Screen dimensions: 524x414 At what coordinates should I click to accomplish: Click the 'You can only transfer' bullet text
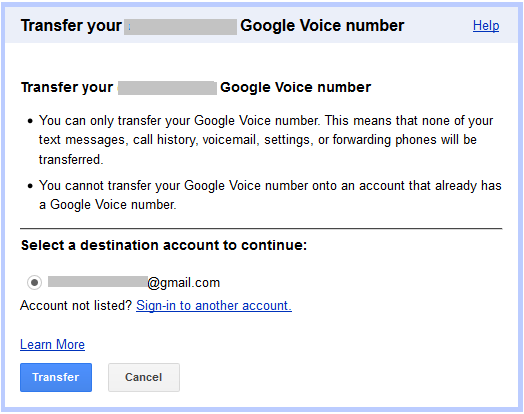point(266,140)
